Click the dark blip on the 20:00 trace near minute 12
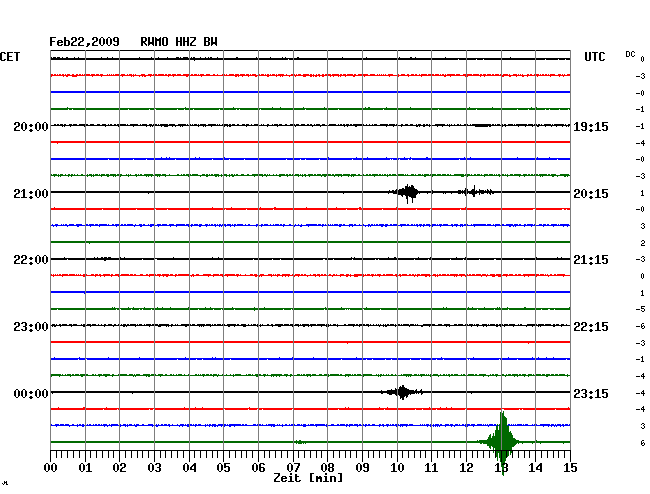 (482, 125)
